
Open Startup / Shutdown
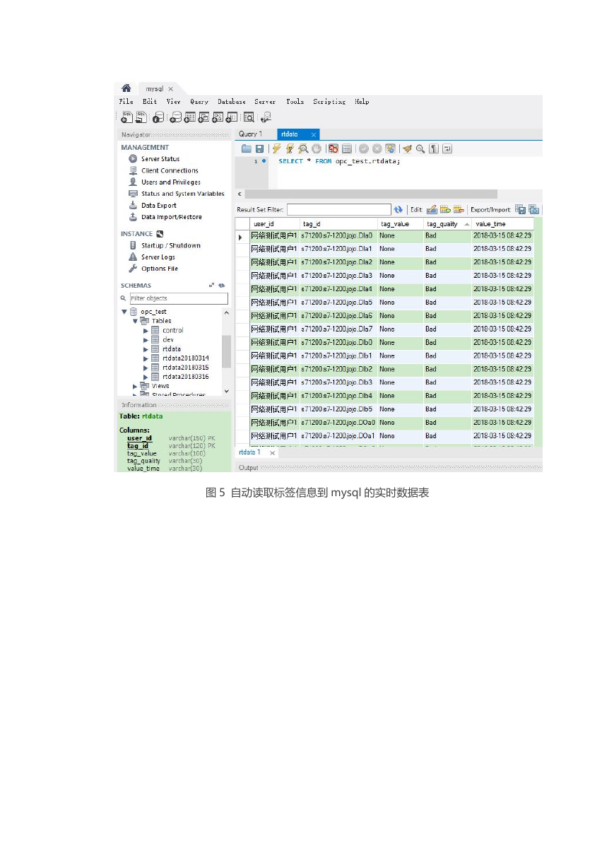[171, 246]
